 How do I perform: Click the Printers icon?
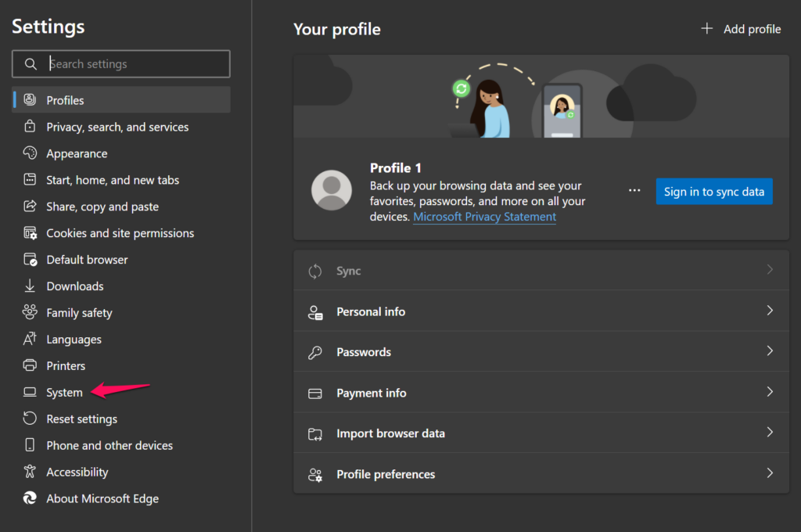point(31,365)
